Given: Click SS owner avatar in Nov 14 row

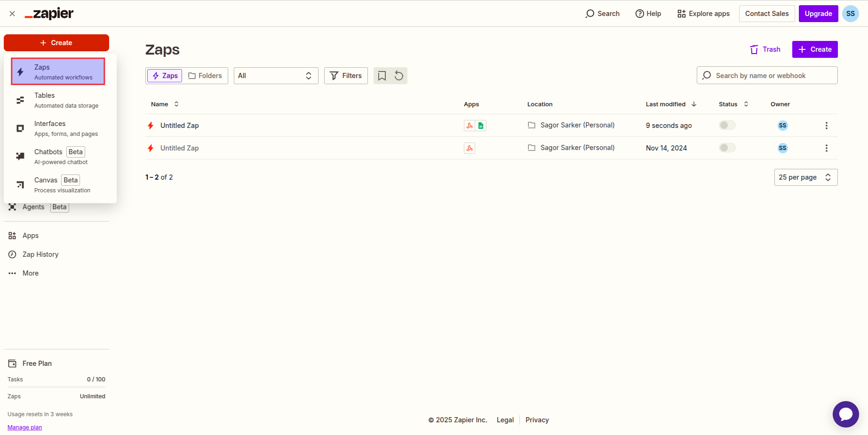Looking at the screenshot, I should click(x=783, y=148).
